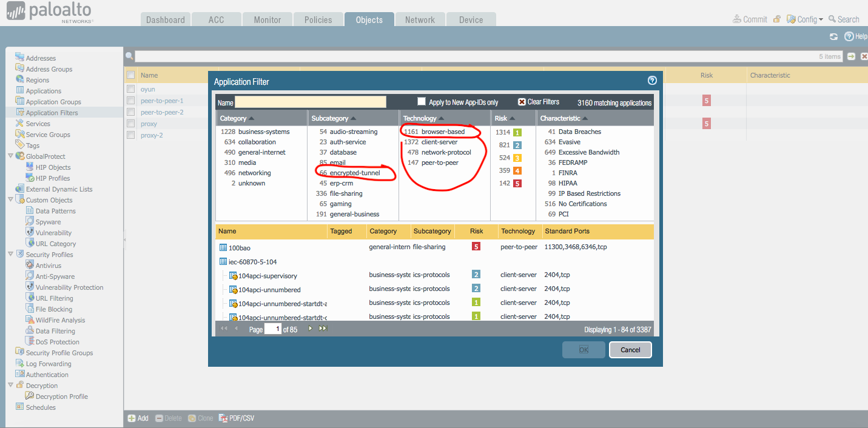Image resolution: width=868 pixels, height=428 pixels.
Task: Filter by red risk level 5 swatch
Action: pyautogui.click(x=517, y=184)
